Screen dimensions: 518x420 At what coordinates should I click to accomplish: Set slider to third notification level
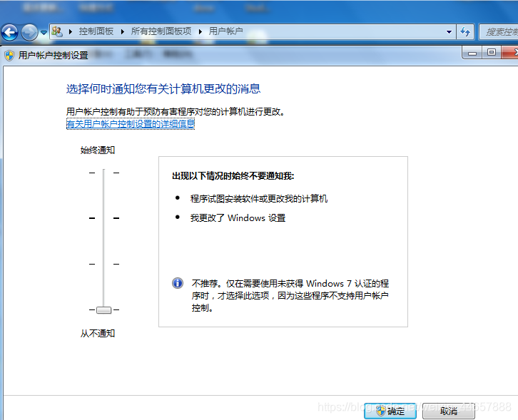pyautogui.click(x=103, y=264)
